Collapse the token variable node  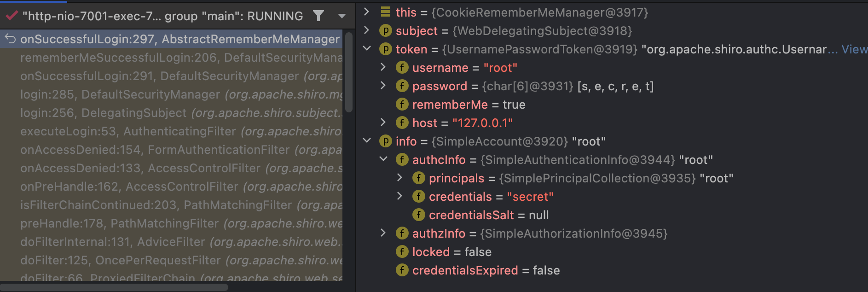[x=367, y=49]
